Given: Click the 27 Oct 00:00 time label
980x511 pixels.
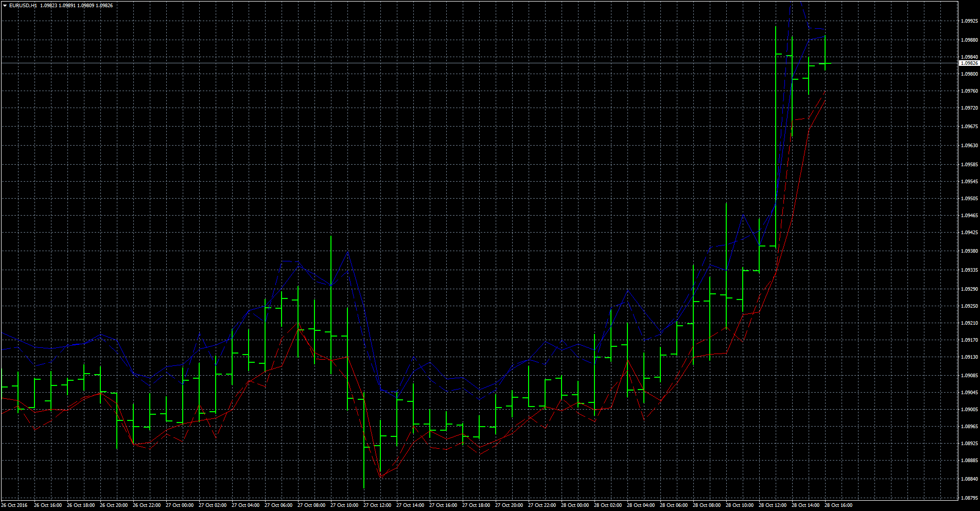Looking at the screenshot, I should tap(180, 505).
